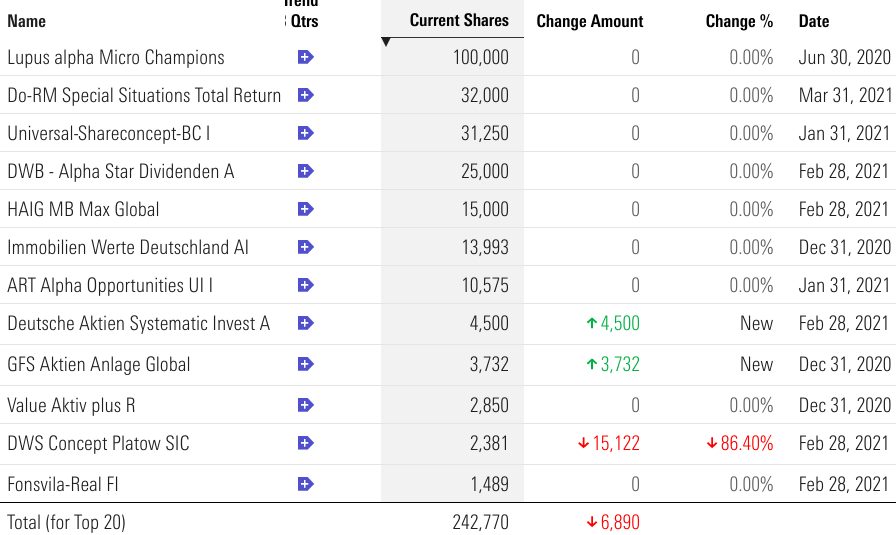Click trend icon beside GFS Aktien Anlage Global
The width and height of the screenshot is (896, 535).
tap(306, 364)
